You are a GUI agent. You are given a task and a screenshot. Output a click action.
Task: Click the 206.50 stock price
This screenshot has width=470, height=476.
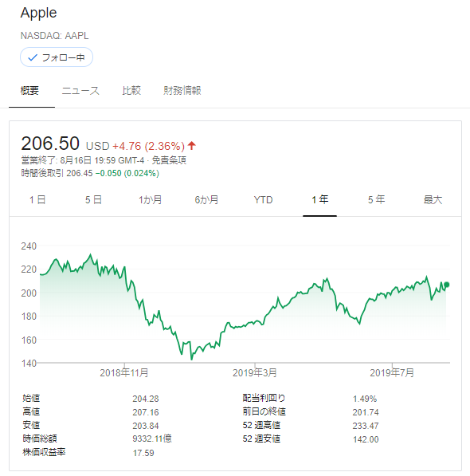50,144
